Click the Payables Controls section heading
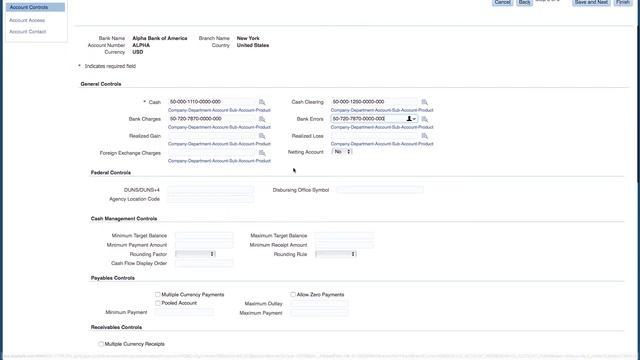The height and width of the screenshot is (360, 640). click(113, 278)
